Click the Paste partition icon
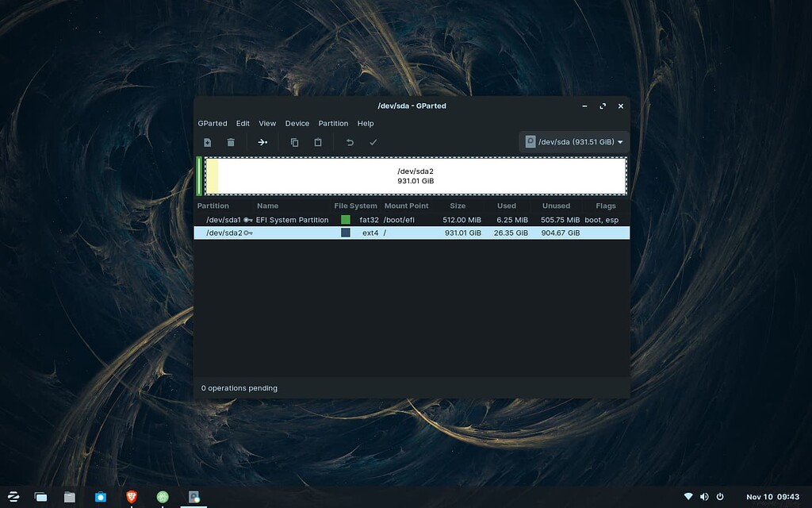Viewport: 812px width, 508px height. (x=318, y=142)
